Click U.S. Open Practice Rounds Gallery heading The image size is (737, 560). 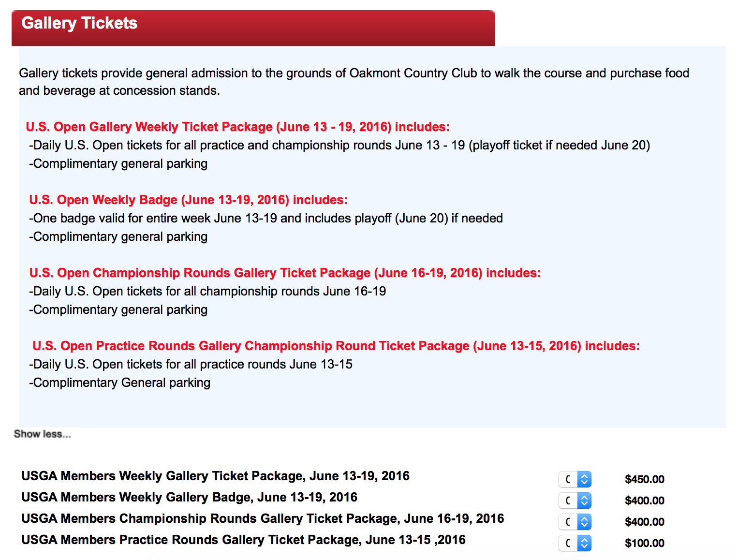336,346
